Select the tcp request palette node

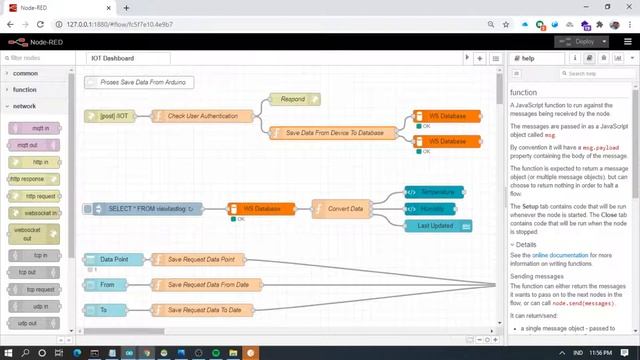[x=34, y=289]
